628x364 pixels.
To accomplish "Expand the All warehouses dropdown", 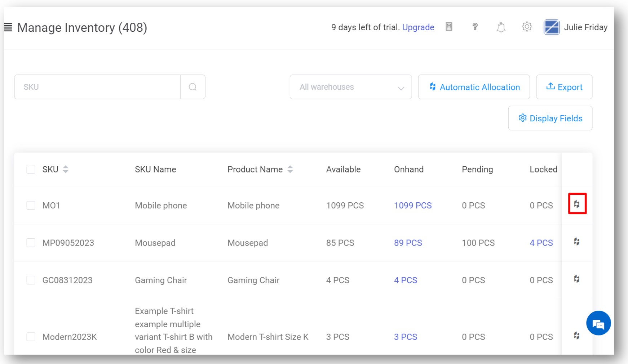I will tap(350, 87).
